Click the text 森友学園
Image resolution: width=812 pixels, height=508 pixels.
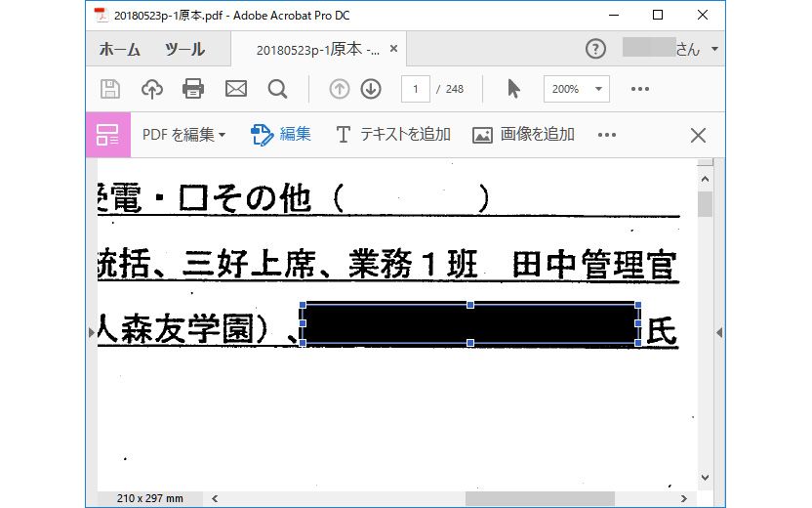pyautogui.click(x=187, y=328)
